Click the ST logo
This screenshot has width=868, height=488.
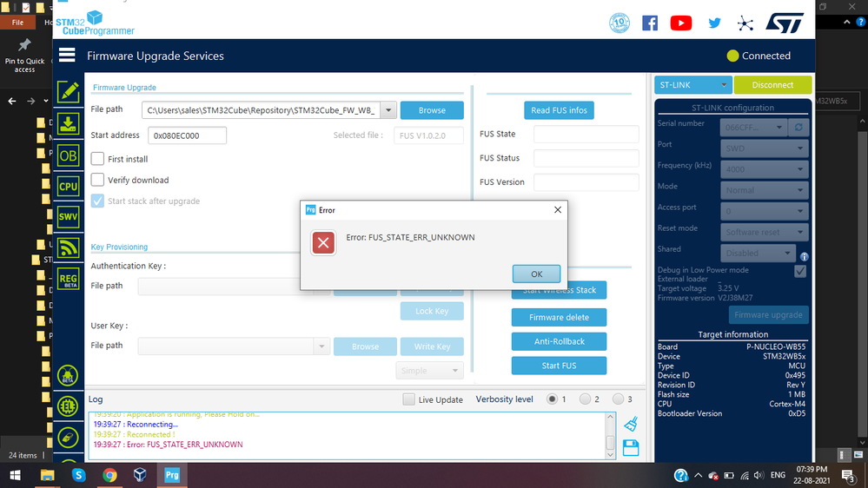[x=785, y=23]
